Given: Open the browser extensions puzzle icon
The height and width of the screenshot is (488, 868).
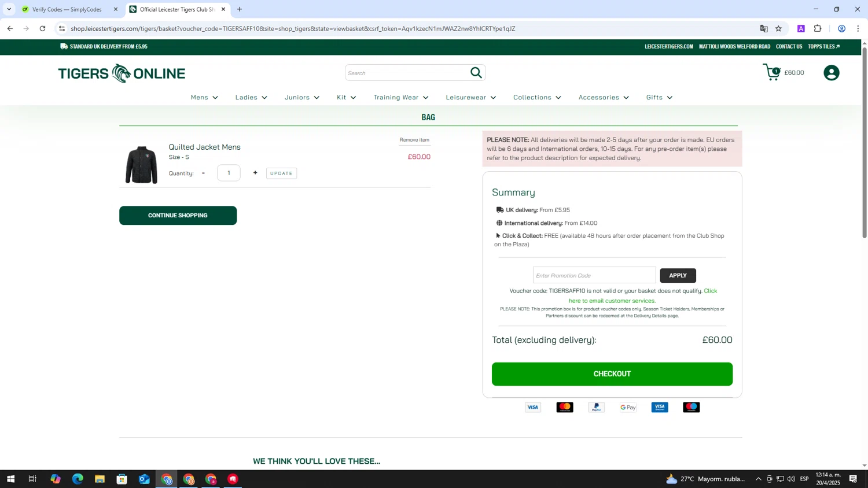Looking at the screenshot, I should pos(818,28).
